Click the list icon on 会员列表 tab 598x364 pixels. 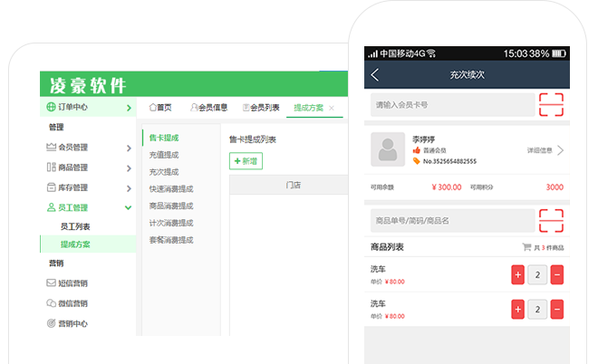click(246, 108)
